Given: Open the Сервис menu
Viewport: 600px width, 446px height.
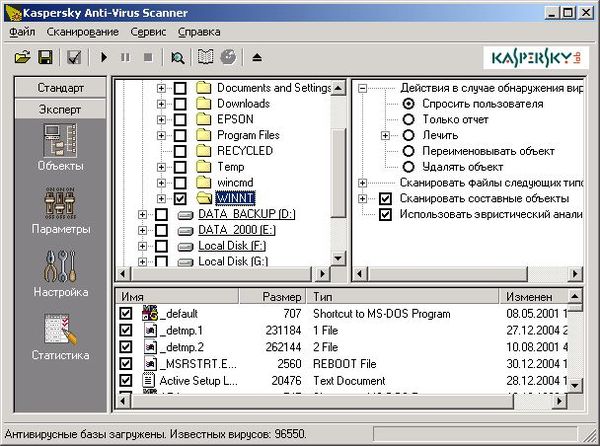Looking at the screenshot, I should [148, 32].
